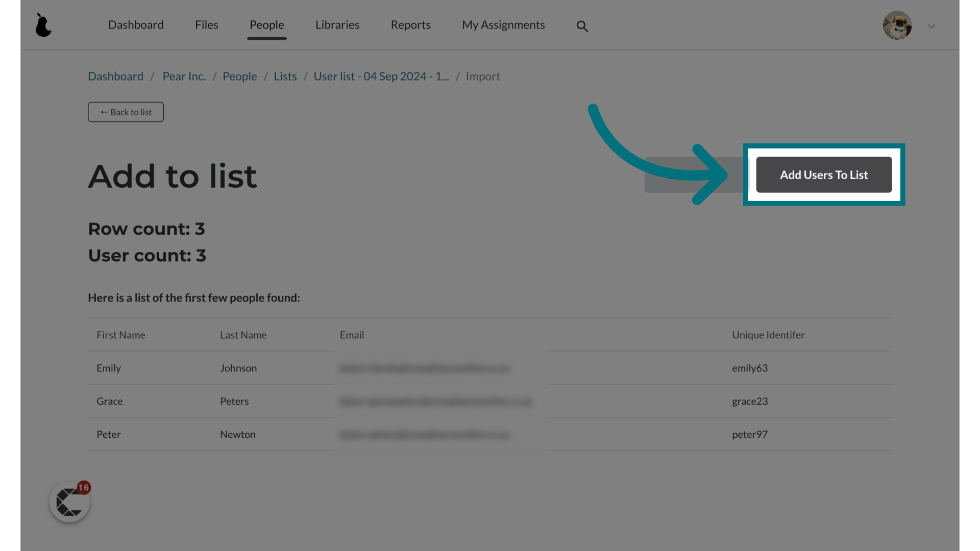Click the Add Users To List button
Screen dimensions: 980x551
824,174
